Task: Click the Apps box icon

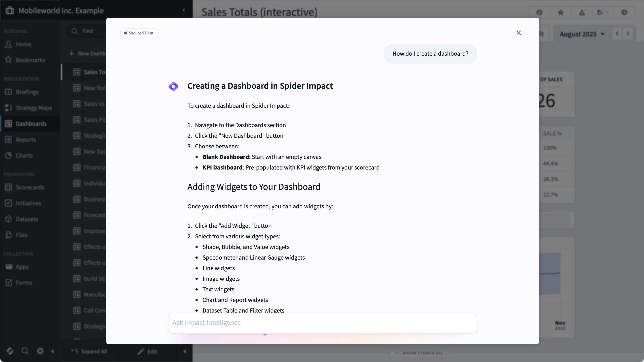Action: pos(9,267)
